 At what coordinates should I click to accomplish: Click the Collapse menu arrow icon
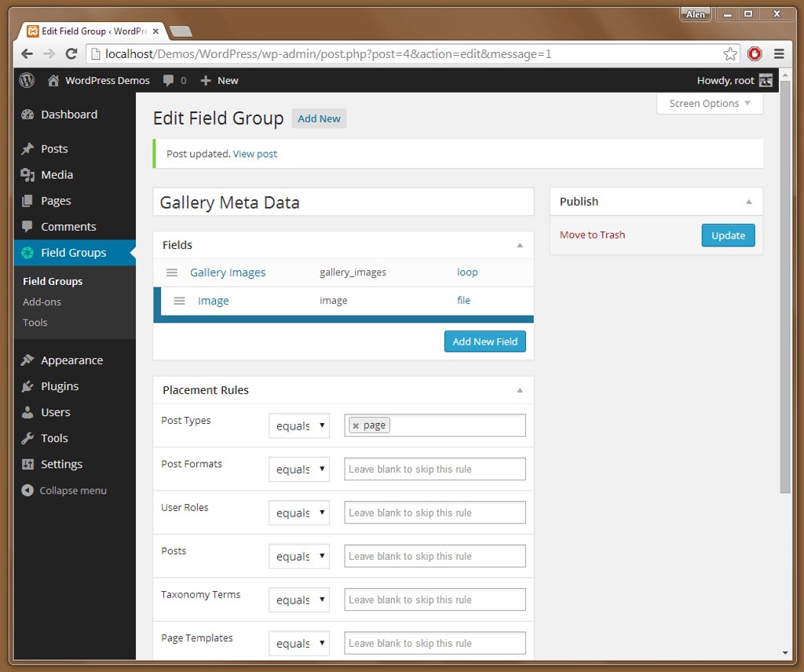pyautogui.click(x=27, y=491)
